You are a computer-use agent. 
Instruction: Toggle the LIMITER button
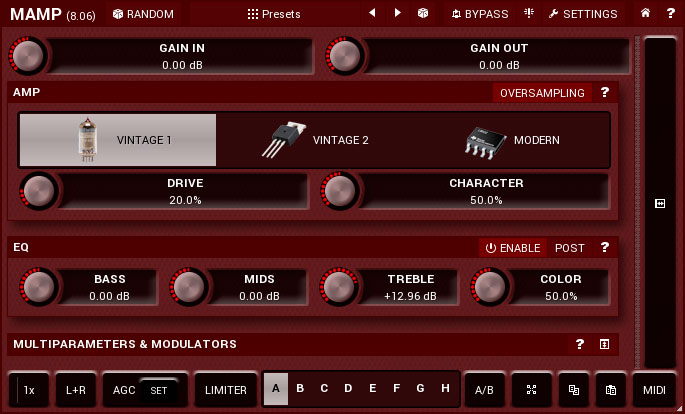(226, 390)
